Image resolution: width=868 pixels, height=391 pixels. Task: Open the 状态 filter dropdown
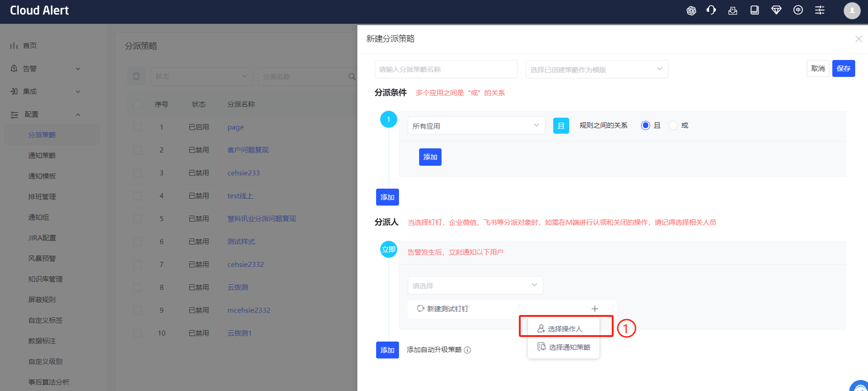[x=202, y=76]
